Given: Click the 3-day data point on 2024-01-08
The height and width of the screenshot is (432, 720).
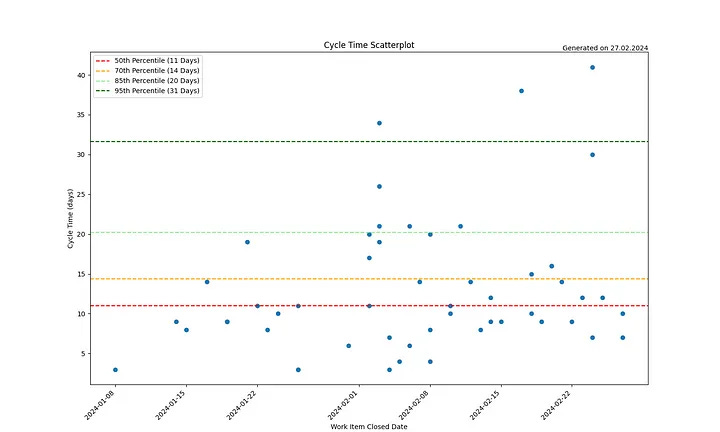Looking at the screenshot, I should click(115, 370).
